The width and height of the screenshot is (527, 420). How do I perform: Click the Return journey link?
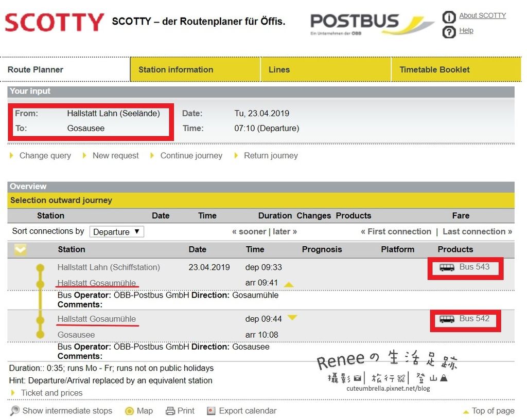click(x=271, y=155)
